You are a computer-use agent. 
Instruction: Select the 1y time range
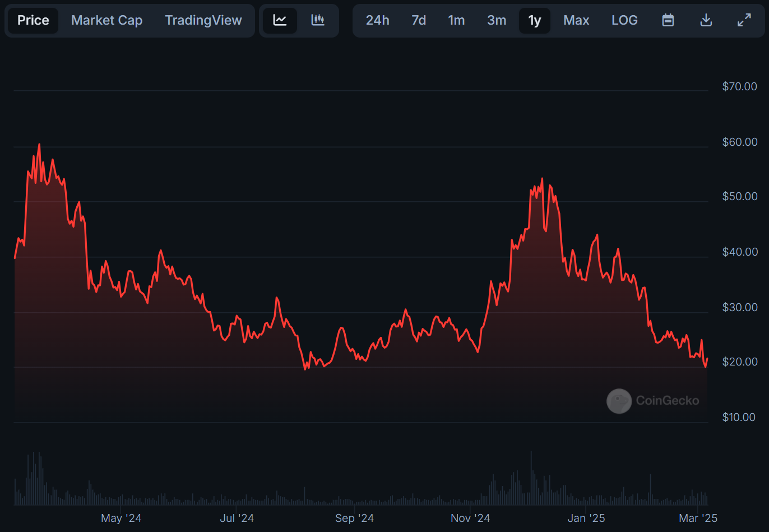(535, 20)
